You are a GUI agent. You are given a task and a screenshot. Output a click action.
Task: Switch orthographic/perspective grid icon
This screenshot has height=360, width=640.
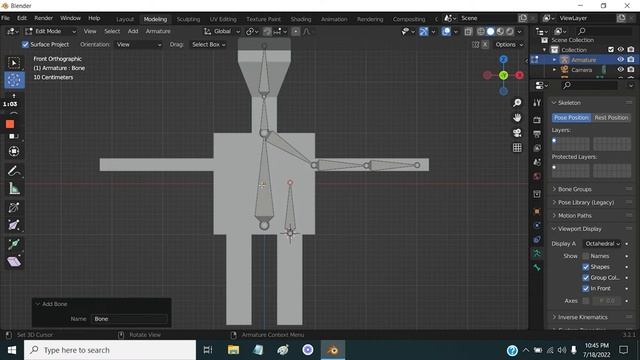point(517,148)
